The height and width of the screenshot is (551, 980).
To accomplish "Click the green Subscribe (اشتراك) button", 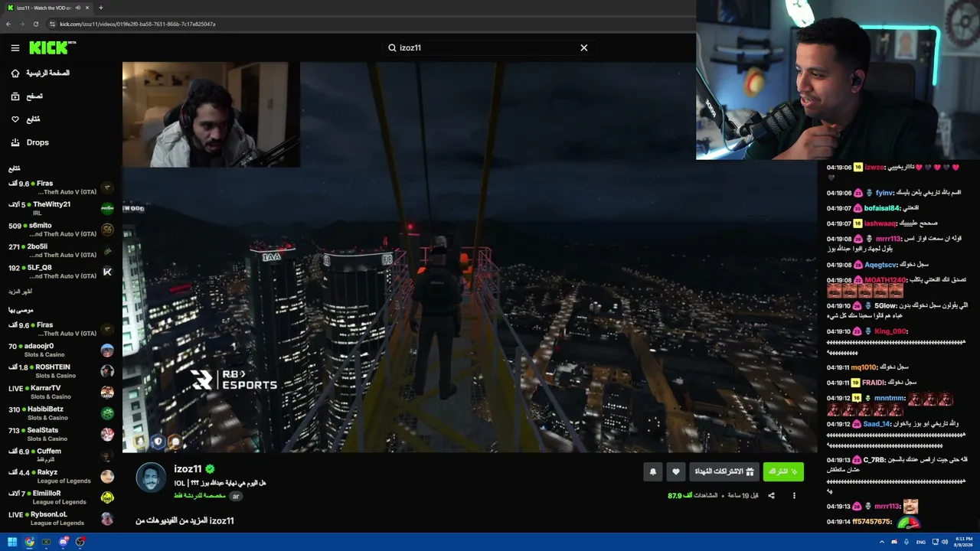I will [x=783, y=472].
